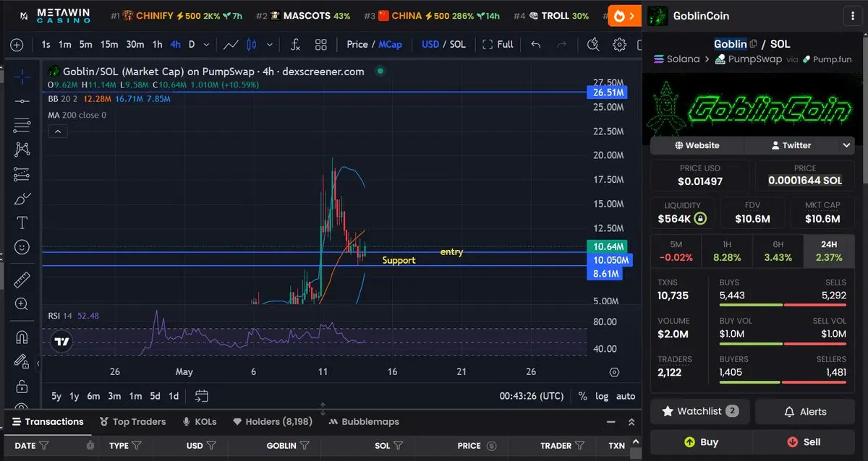Image resolution: width=868 pixels, height=461 pixels.
Task: Open USD column filter
Action: (x=210, y=446)
